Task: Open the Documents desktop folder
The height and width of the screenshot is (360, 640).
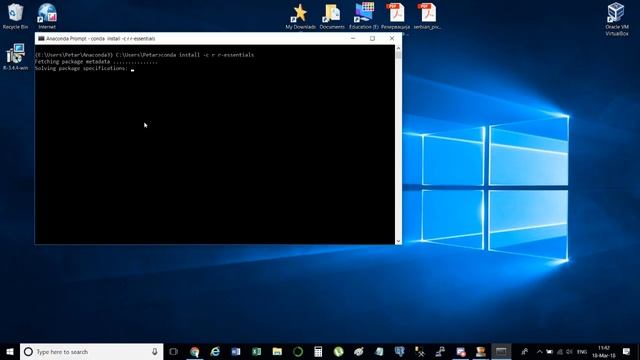Action: pos(332,16)
